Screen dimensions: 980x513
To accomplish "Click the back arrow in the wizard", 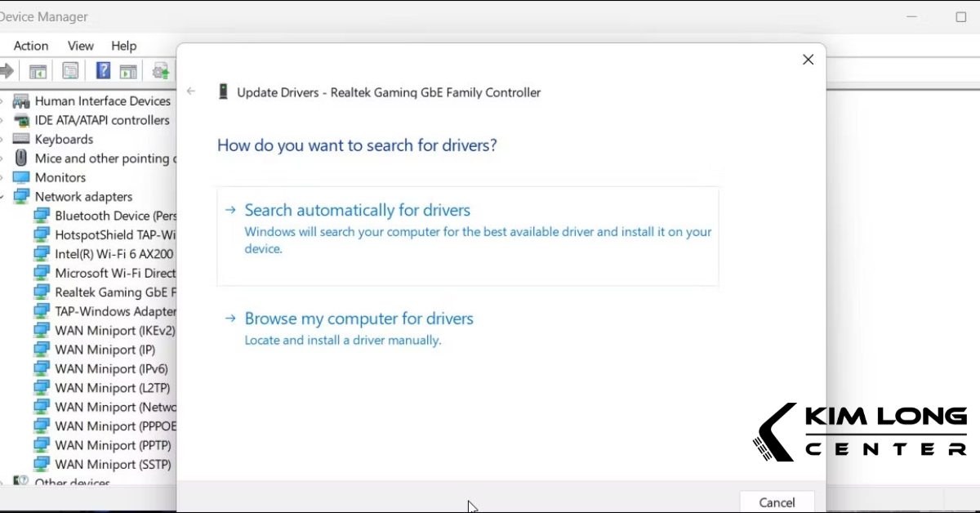I will [191, 91].
